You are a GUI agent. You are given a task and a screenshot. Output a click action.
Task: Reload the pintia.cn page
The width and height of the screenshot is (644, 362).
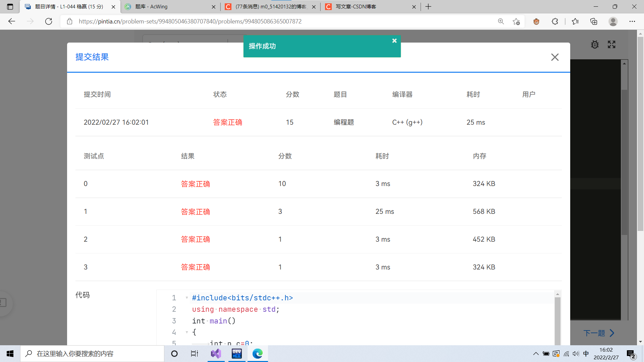coord(48,21)
